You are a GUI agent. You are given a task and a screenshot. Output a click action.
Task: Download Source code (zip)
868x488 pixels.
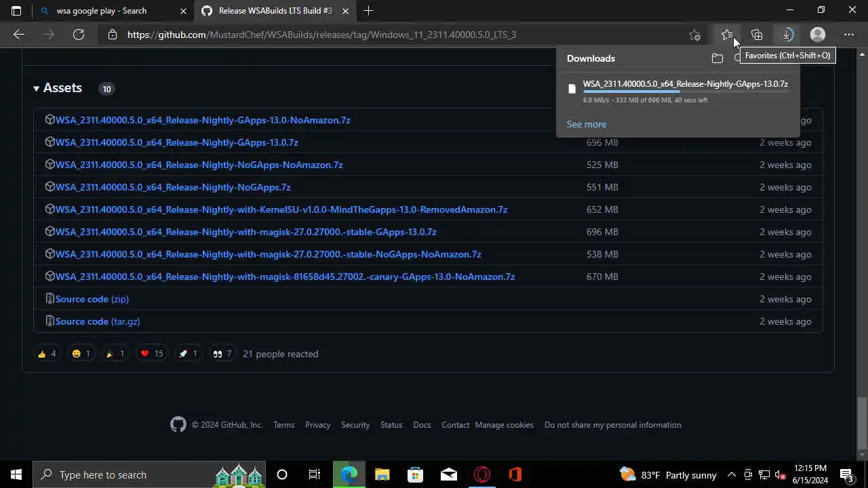[92, 299]
